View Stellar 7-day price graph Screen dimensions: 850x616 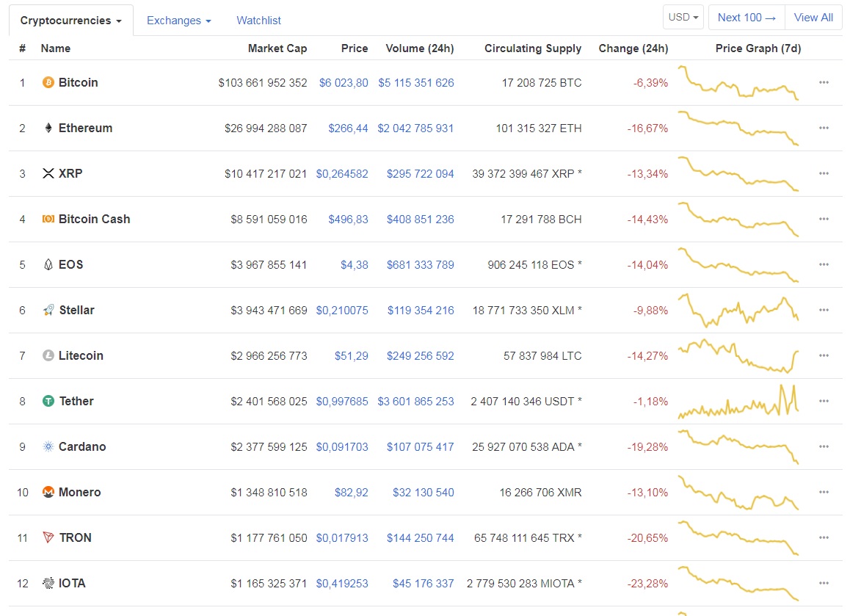click(738, 310)
